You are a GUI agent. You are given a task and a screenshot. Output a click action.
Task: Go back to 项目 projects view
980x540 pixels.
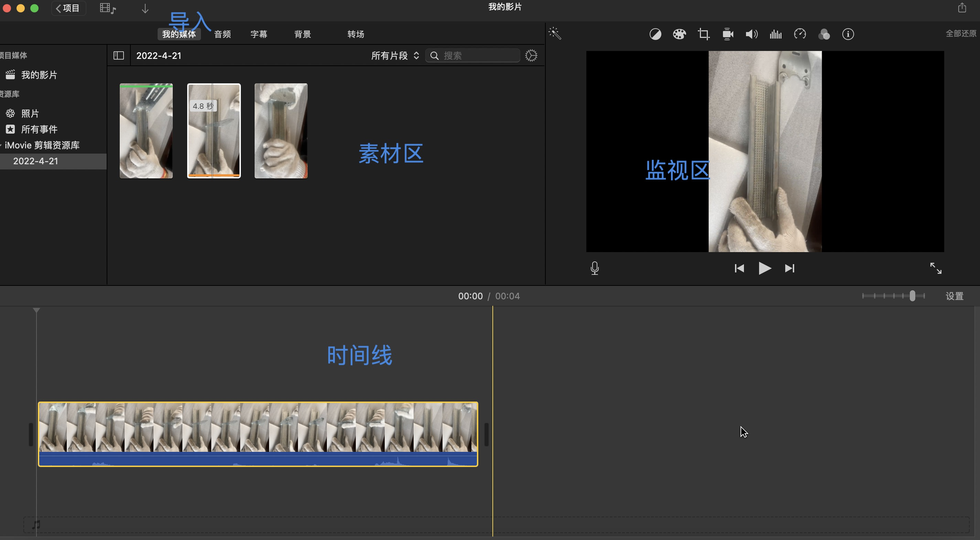[68, 8]
